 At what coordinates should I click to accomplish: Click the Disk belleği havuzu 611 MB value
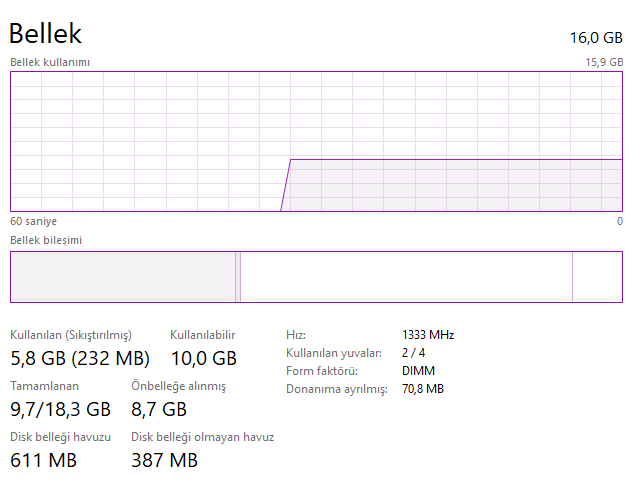43,461
